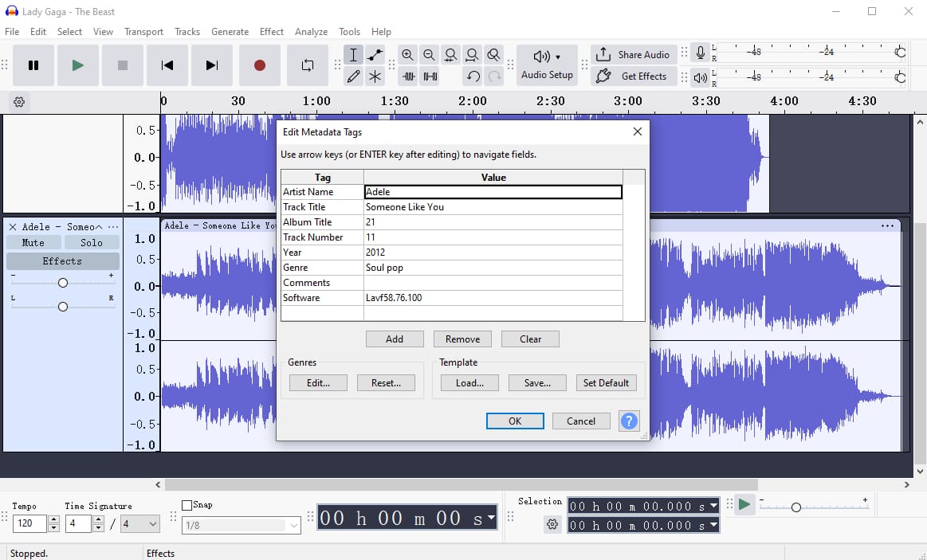Open Effects for Adele track
Image resolution: width=927 pixels, height=560 pixels.
(x=63, y=261)
